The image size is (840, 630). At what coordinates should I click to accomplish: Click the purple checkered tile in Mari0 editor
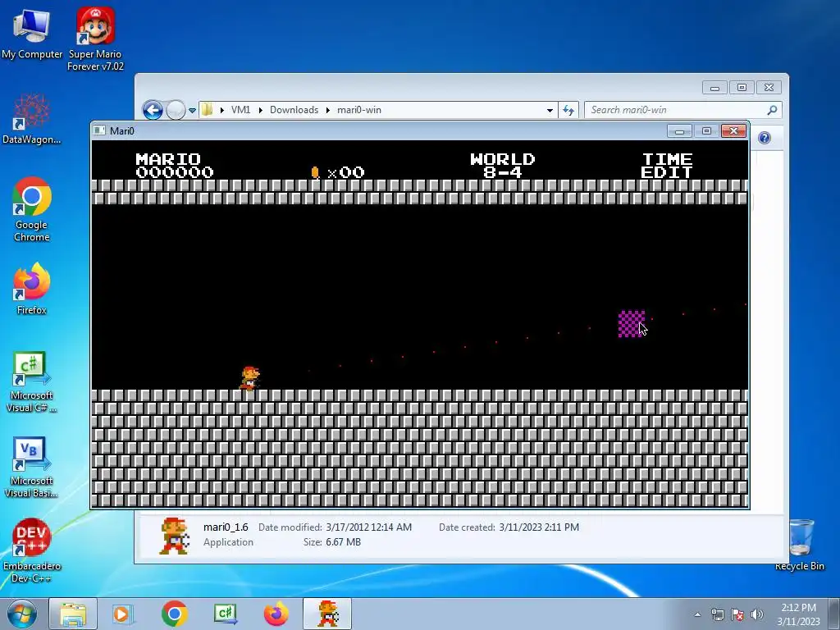pyautogui.click(x=632, y=324)
